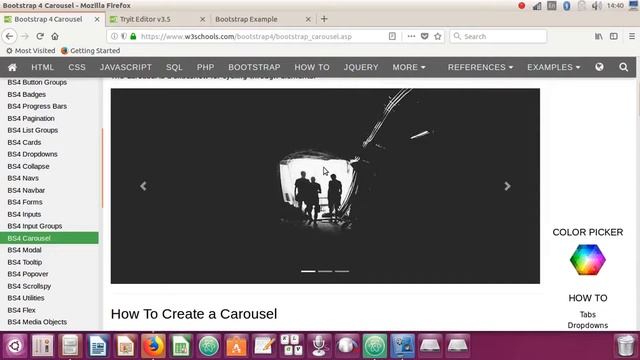Open BS4 Dropdowns in the sidebar
Screen dimensions: 640x360
32,154
